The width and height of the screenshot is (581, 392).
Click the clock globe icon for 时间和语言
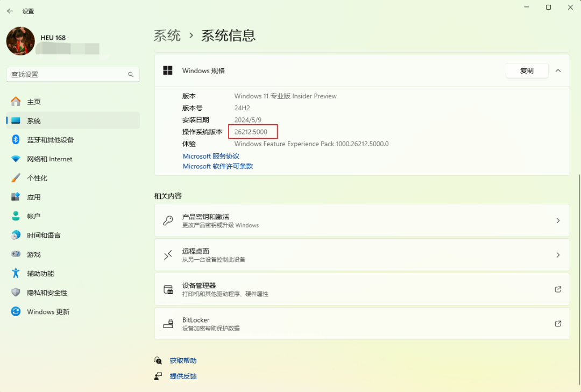16,236
